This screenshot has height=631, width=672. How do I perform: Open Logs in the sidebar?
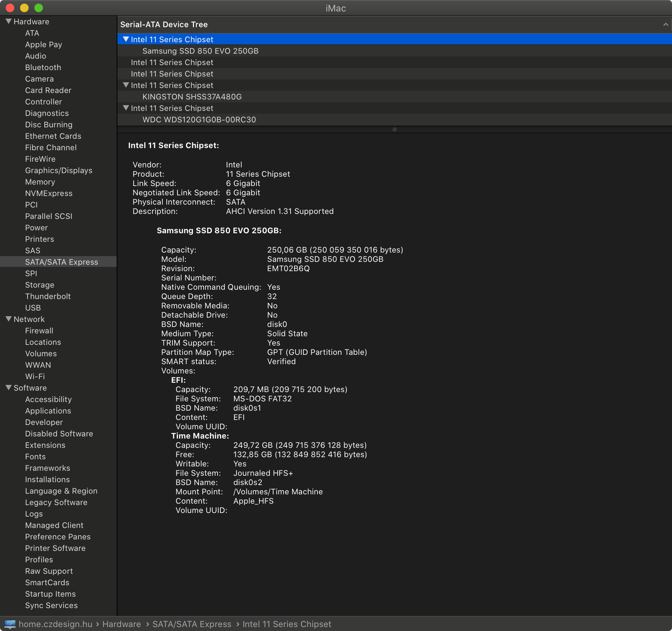[x=34, y=514]
